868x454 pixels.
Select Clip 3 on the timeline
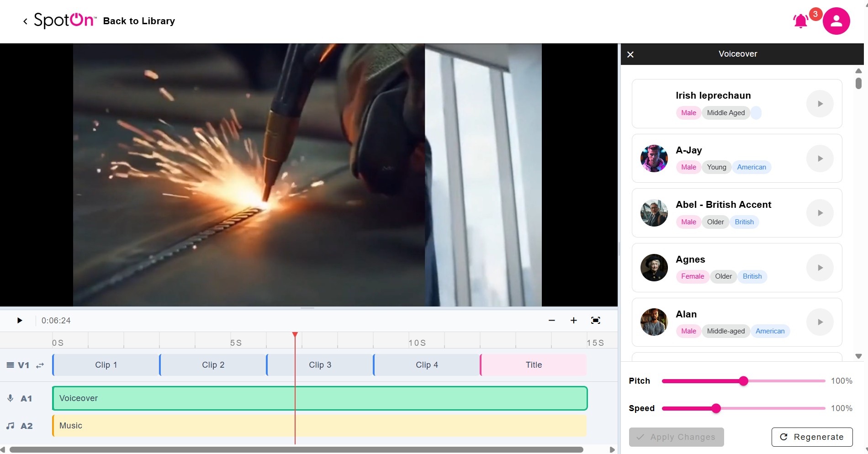pos(320,365)
